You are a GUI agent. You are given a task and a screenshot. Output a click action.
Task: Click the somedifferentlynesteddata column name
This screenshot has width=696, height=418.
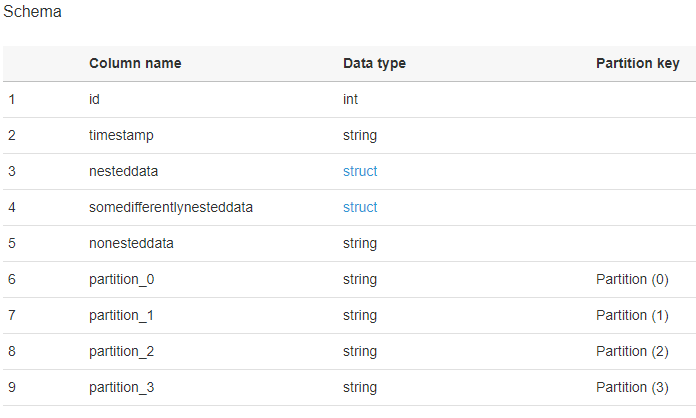(170, 207)
